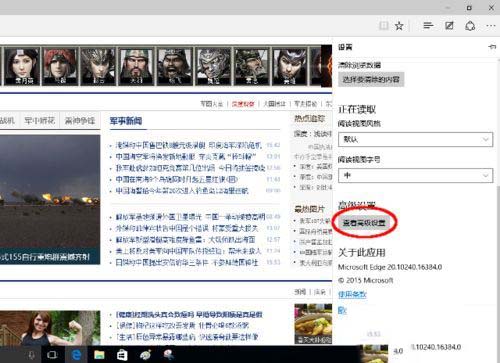The image size is (500, 363).
Task: Open headline beginning 解放军基地
Action: [x=190, y=217]
